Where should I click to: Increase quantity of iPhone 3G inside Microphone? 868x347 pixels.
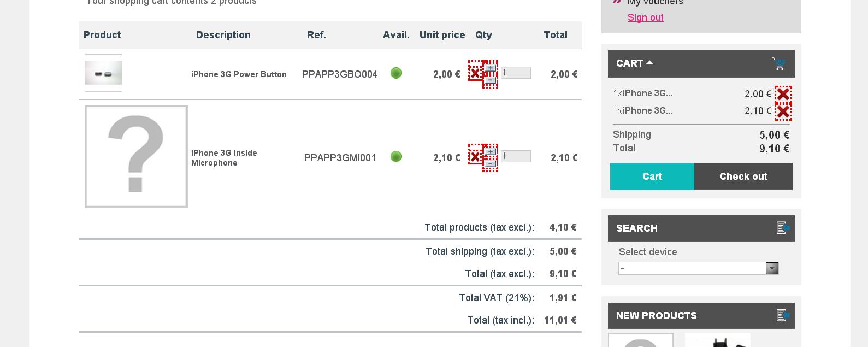(x=491, y=151)
